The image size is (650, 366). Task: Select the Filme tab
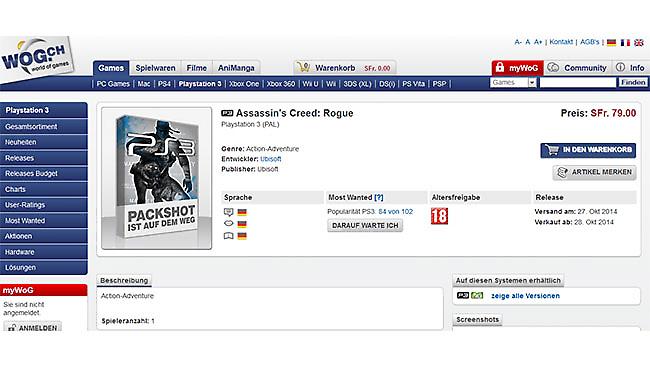[196, 68]
